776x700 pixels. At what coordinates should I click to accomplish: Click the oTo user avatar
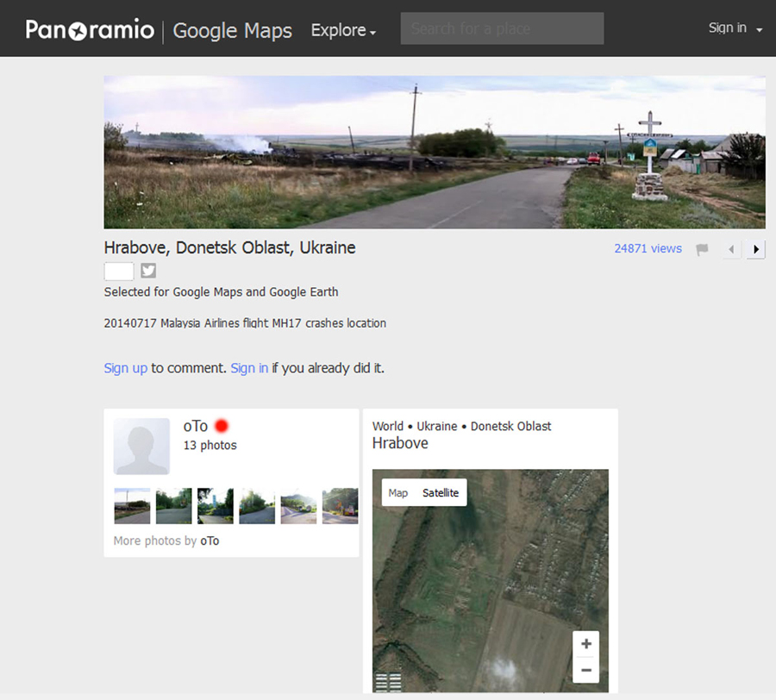(x=141, y=447)
